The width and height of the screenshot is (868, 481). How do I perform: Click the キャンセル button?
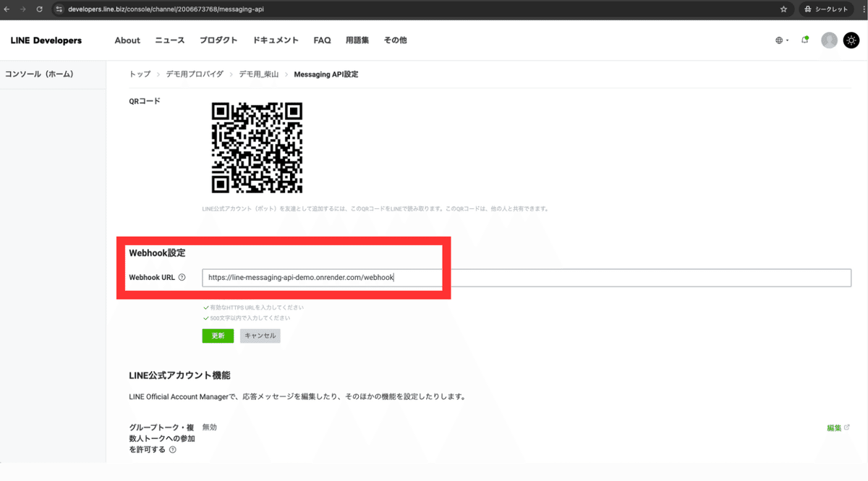260,336
